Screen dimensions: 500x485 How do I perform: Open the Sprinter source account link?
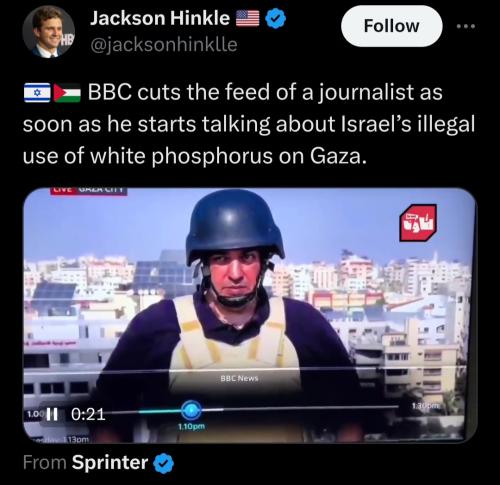coord(110,463)
